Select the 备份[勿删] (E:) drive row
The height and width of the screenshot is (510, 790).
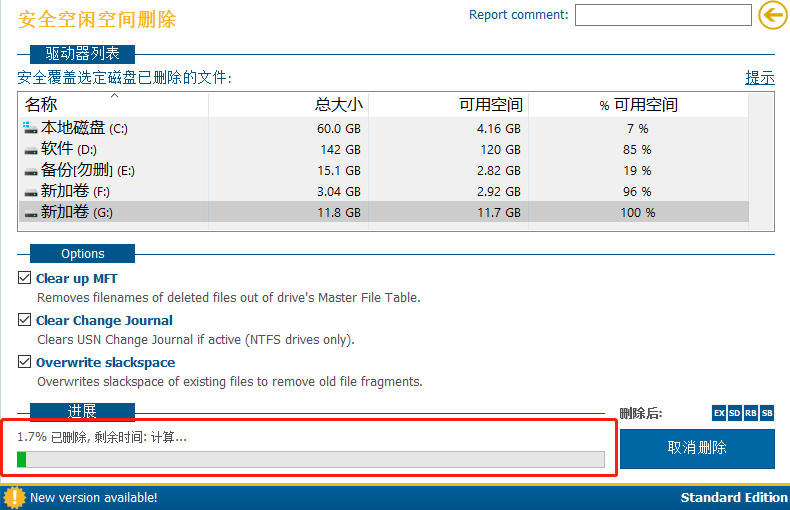pyautogui.click(x=384, y=171)
